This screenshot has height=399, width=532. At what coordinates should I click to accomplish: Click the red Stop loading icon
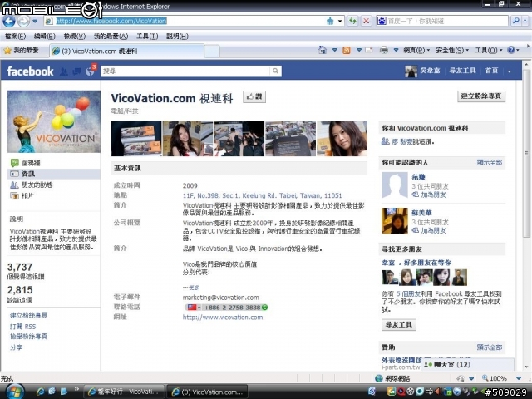click(x=366, y=21)
